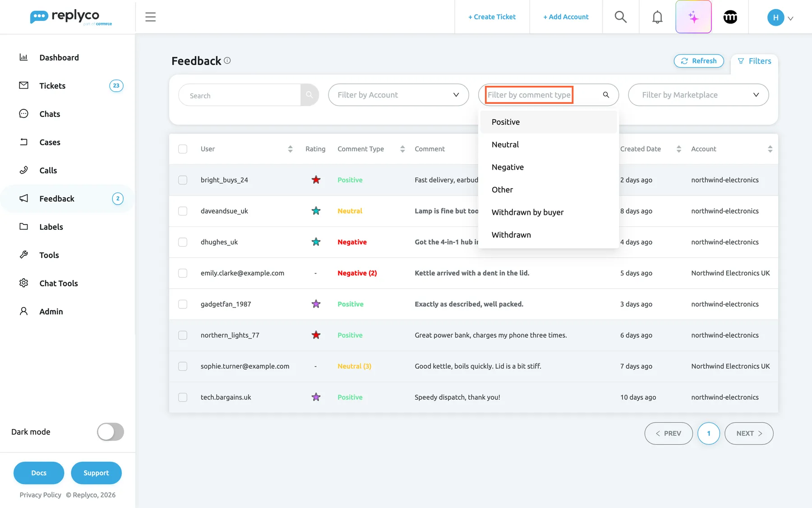
Task: Go to the NEXT page
Action: [x=749, y=433]
